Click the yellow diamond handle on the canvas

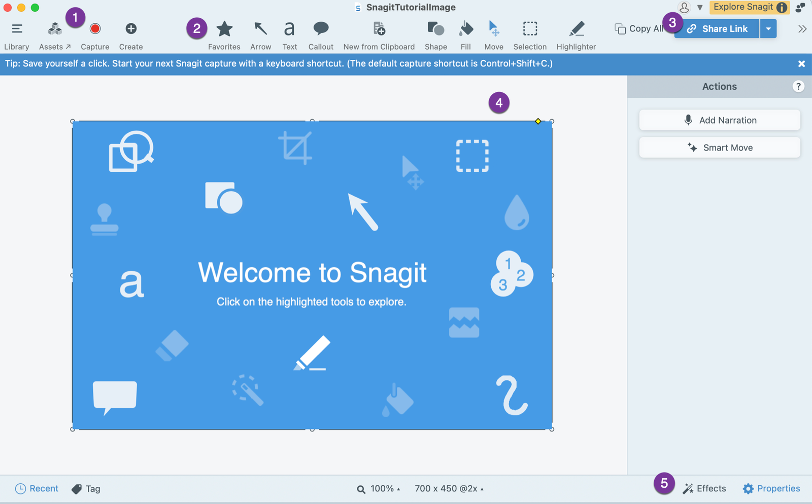coord(538,121)
